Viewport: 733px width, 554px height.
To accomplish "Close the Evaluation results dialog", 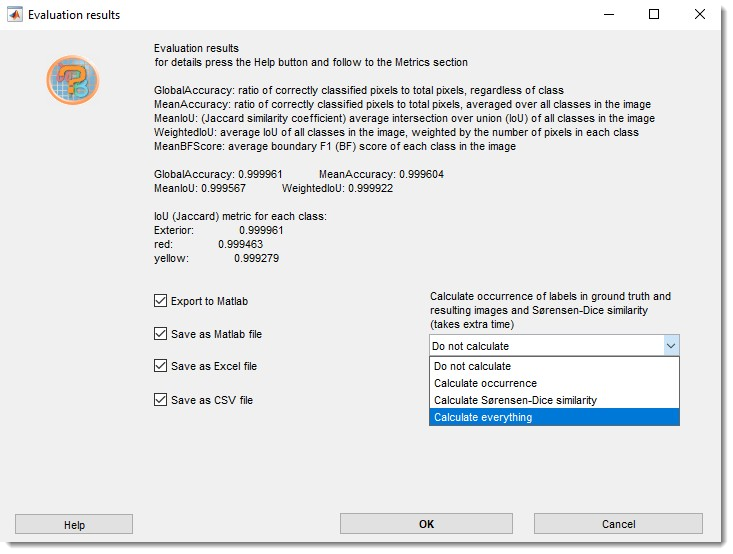I will pyautogui.click(x=700, y=15).
